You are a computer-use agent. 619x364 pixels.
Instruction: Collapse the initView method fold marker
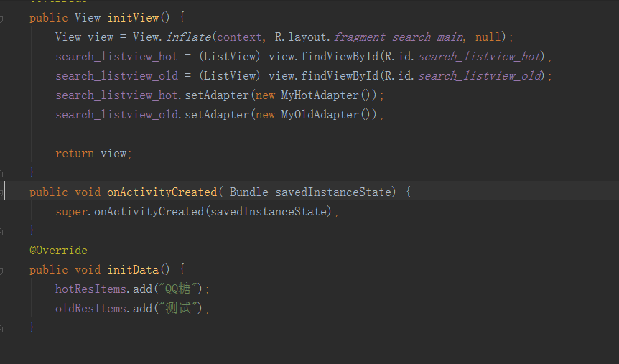click(1, 18)
